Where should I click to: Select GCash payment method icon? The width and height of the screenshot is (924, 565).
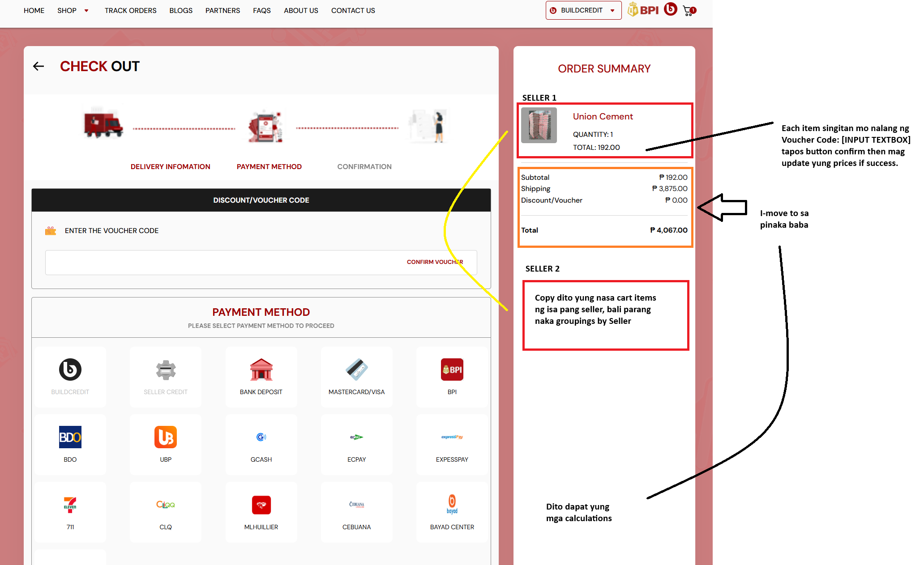click(x=261, y=437)
